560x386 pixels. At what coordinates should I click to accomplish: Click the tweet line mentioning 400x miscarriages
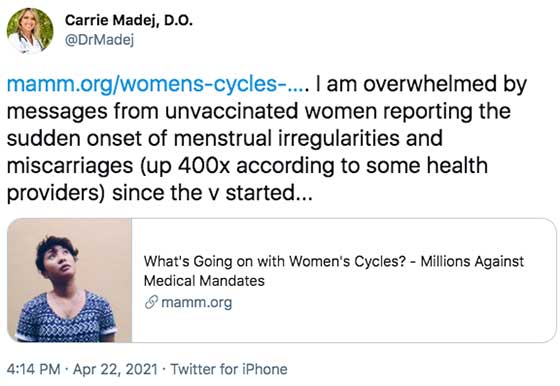click(x=247, y=165)
